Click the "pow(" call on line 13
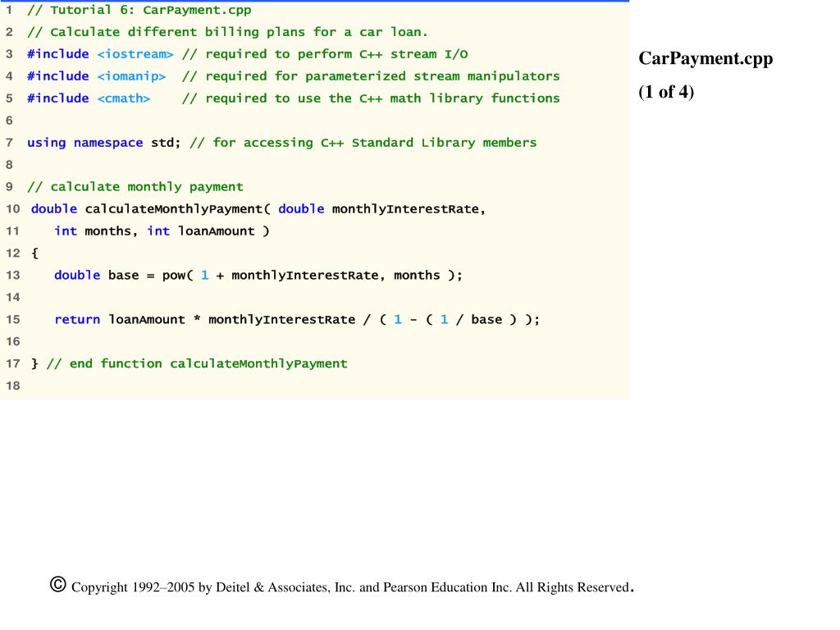This screenshot has height=630, width=840. pyautogui.click(x=178, y=276)
